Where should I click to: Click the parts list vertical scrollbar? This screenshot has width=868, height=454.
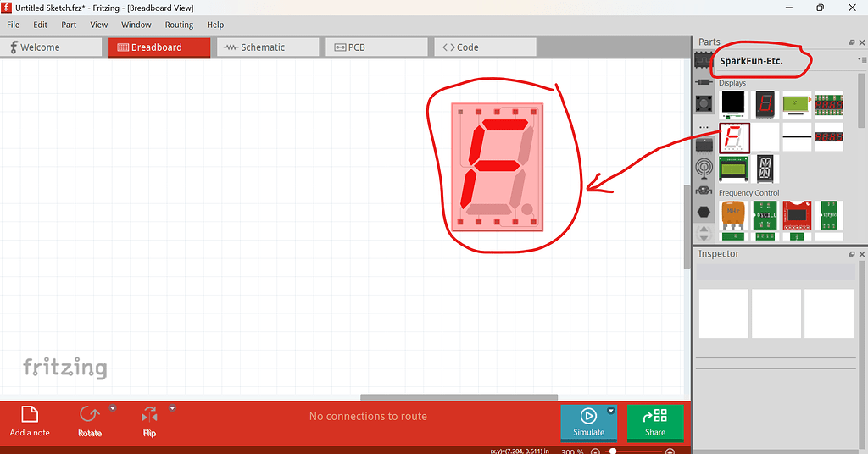[861, 101]
